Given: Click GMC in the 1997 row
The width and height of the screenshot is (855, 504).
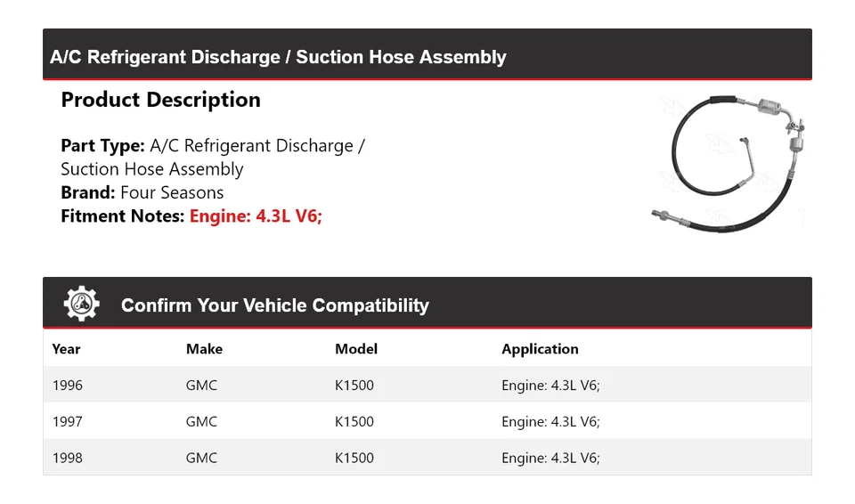Looking at the screenshot, I should (201, 421).
